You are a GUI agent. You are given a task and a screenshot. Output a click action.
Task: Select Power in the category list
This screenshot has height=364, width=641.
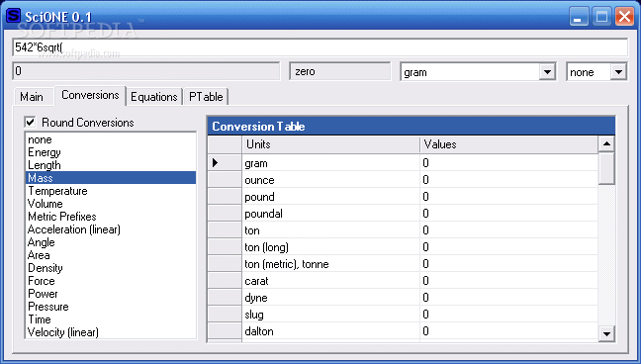click(x=111, y=294)
